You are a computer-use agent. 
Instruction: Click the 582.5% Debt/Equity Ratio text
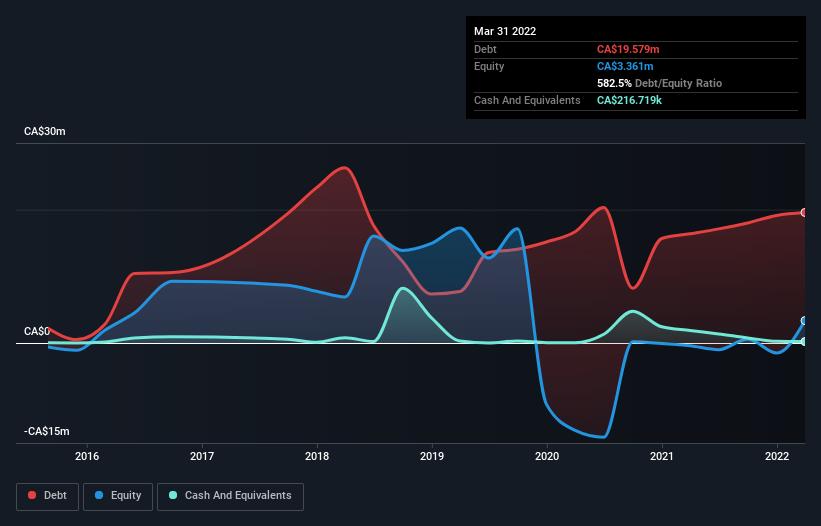click(x=659, y=83)
